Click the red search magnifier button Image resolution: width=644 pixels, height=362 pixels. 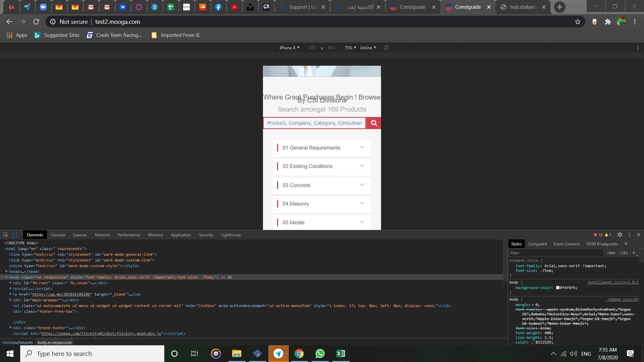pyautogui.click(x=374, y=123)
